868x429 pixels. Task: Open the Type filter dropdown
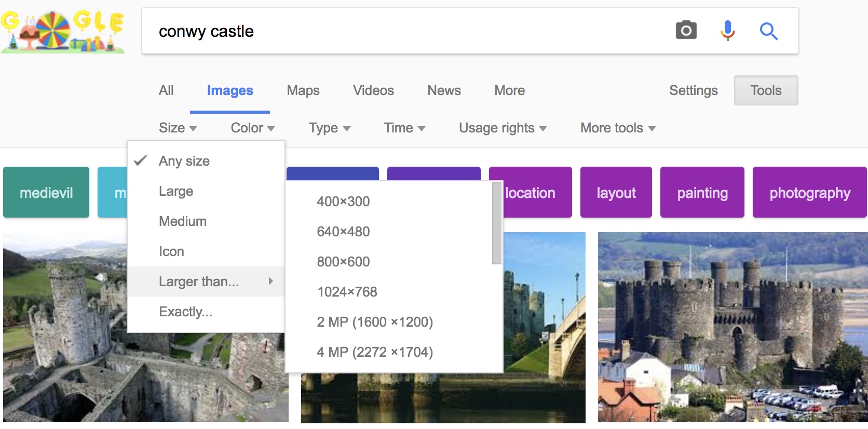coord(329,128)
